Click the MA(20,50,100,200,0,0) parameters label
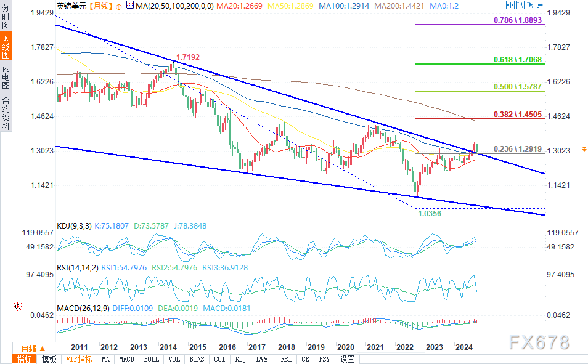 point(174,6)
